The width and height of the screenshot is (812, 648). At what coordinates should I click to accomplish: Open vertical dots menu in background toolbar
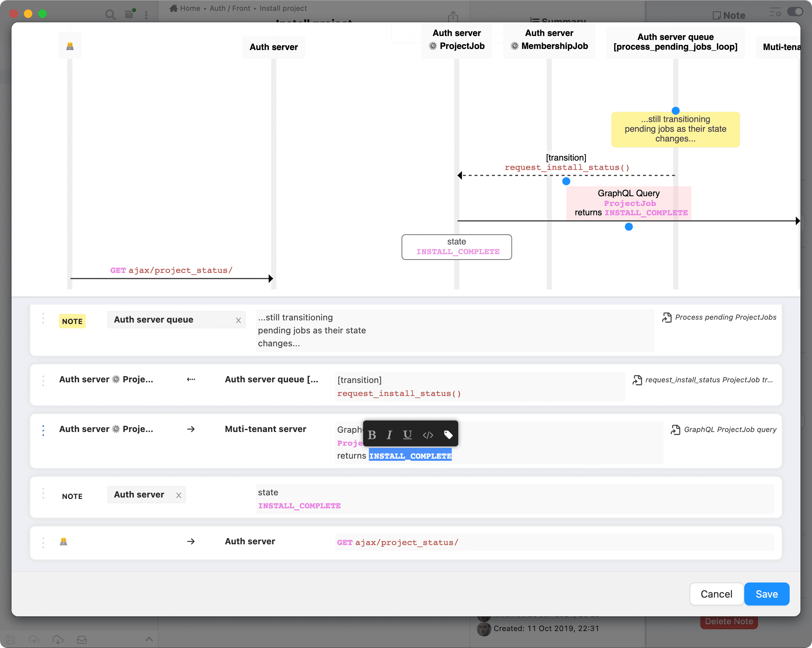pos(146,15)
